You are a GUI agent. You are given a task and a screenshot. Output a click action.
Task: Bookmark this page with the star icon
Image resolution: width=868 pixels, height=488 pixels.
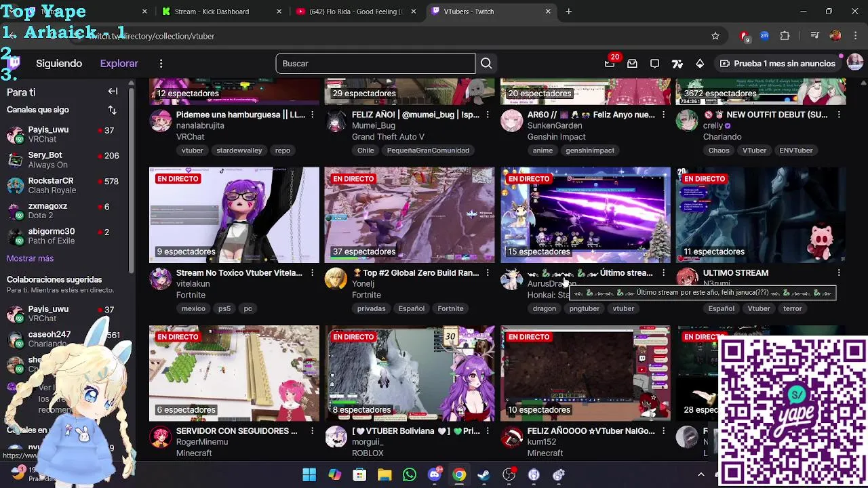point(715,36)
